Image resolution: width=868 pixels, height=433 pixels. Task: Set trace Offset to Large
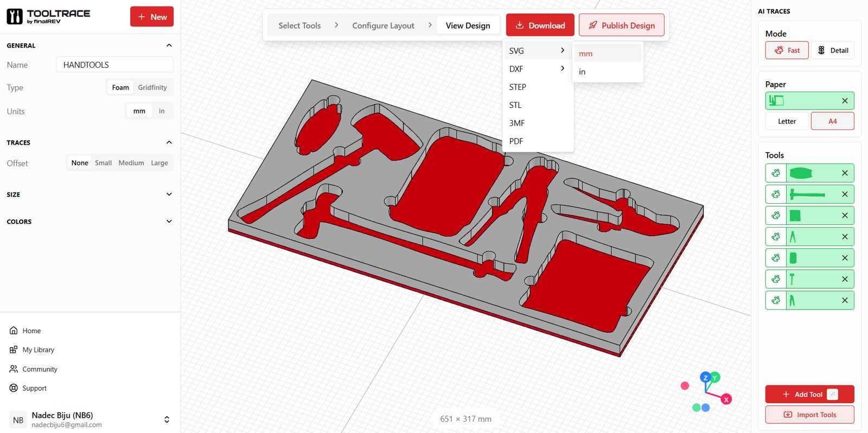coord(159,163)
